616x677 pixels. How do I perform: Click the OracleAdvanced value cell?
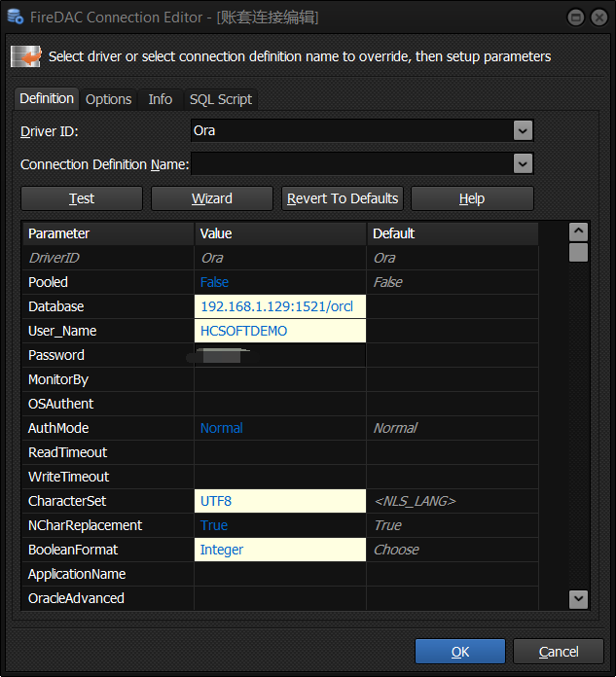point(280,598)
